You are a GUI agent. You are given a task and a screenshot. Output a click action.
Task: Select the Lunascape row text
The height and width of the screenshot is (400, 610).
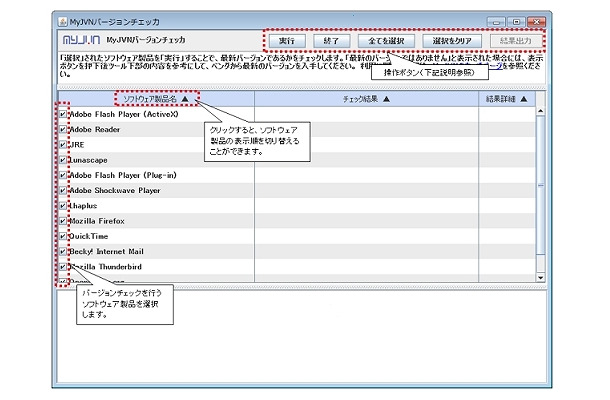[88, 160]
